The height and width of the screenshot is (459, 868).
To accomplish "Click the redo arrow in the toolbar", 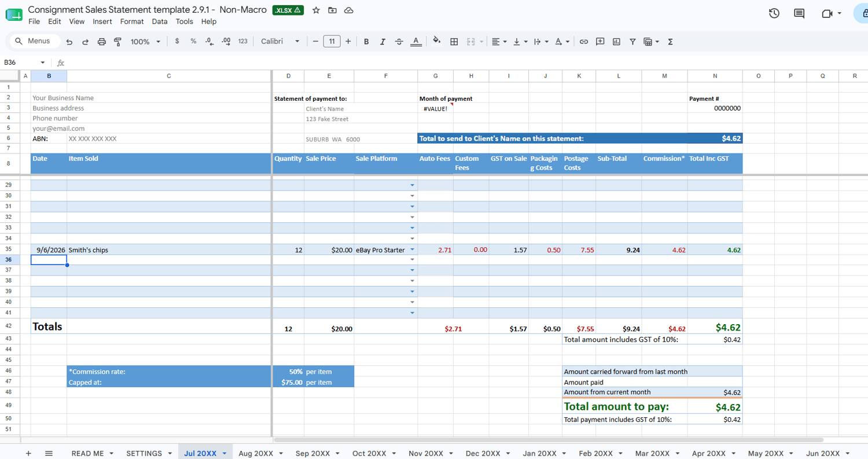I will pos(85,42).
